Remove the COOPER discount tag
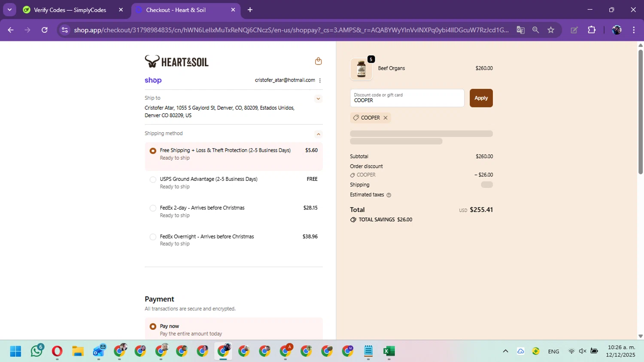This screenshot has width=644, height=362. [385, 118]
